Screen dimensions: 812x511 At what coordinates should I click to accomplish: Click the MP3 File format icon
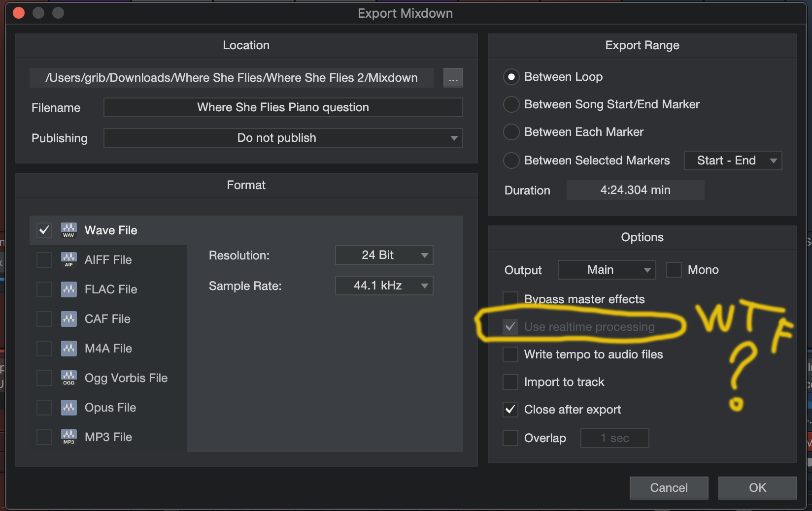tap(69, 437)
